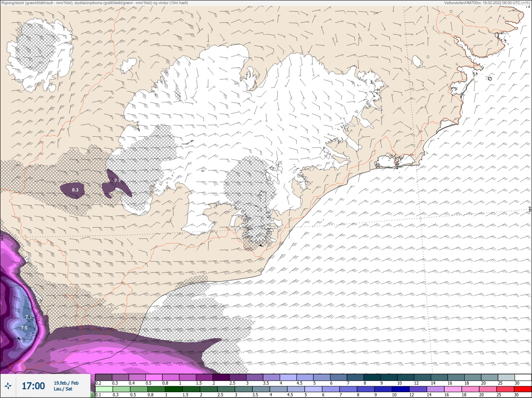Click the 0.4 label of the upper legend
The image size is (532, 398).
tap(132, 383)
